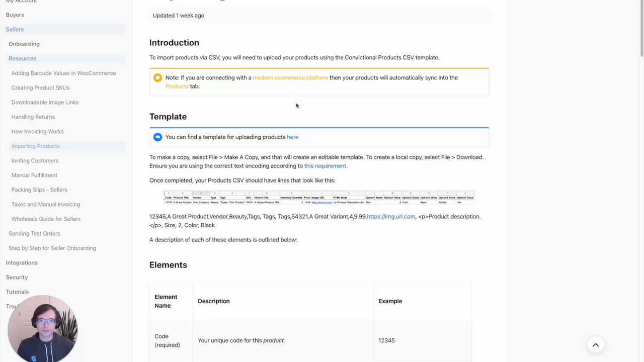This screenshot has width=644, height=362.
Task: Click the CSV spreadsheet example thumbnail
Action: pos(319,198)
